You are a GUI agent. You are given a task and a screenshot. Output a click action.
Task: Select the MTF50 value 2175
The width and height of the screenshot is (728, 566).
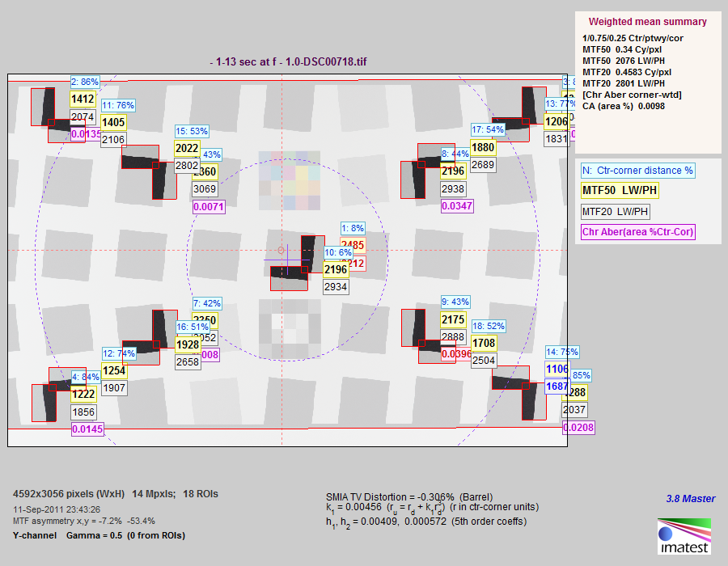(x=453, y=319)
